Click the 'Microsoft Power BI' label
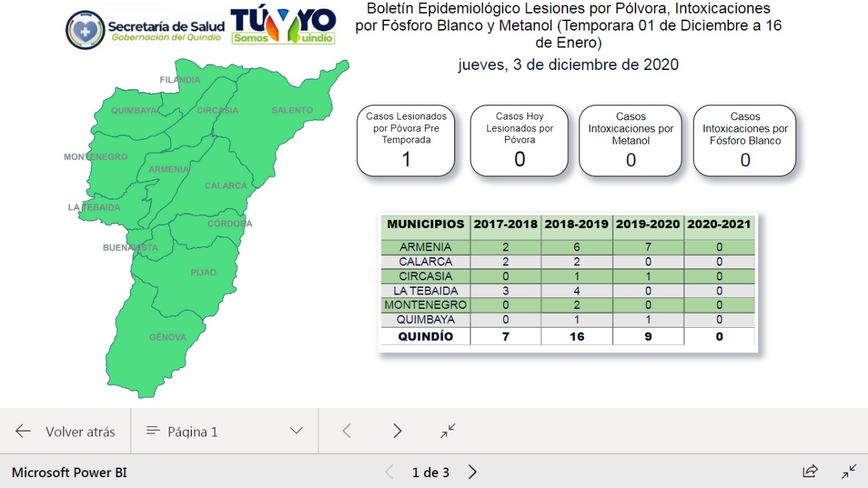This screenshot has height=488, width=868. (x=69, y=472)
